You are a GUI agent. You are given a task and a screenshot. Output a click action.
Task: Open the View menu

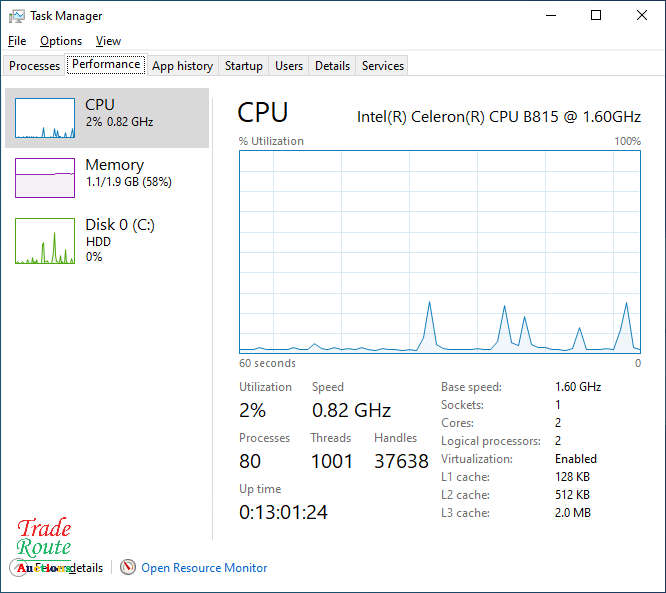pyautogui.click(x=108, y=41)
